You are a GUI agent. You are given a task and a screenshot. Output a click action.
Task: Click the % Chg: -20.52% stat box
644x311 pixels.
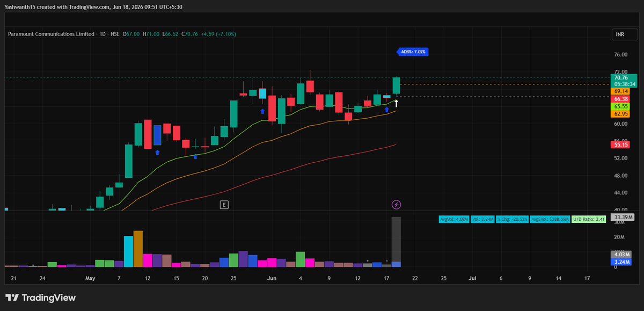pyautogui.click(x=512, y=219)
